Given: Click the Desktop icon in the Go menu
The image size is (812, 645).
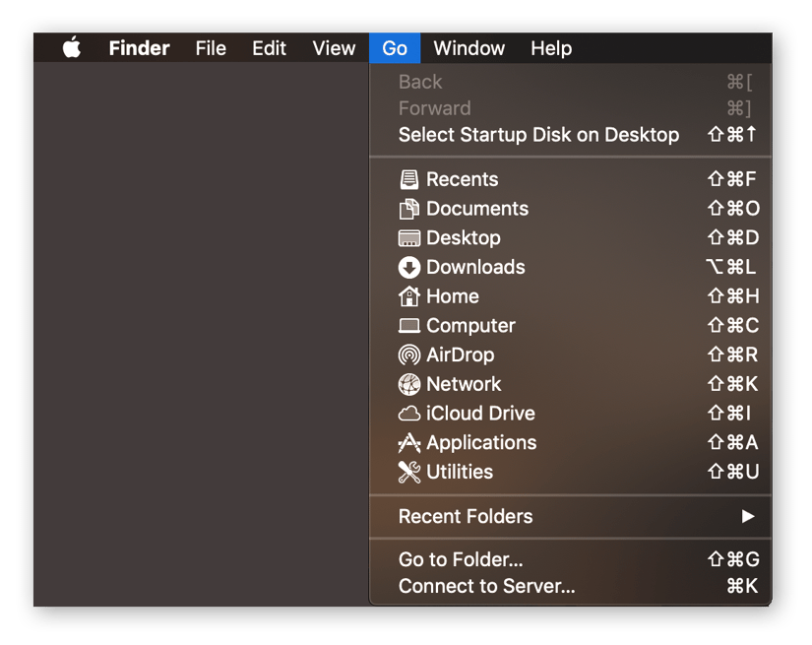Looking at the screenshot, I should tap(409, 237).
